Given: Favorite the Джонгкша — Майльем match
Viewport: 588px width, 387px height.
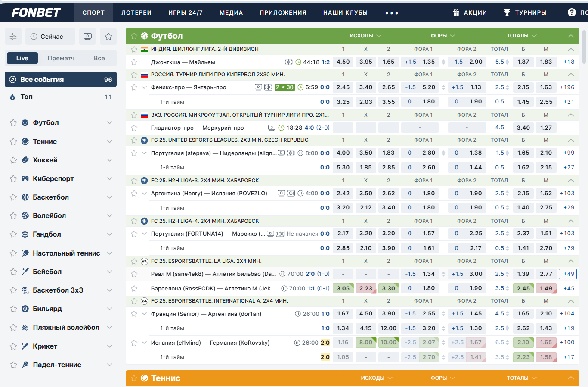Looking at the screenshot, I should point(134,62).
